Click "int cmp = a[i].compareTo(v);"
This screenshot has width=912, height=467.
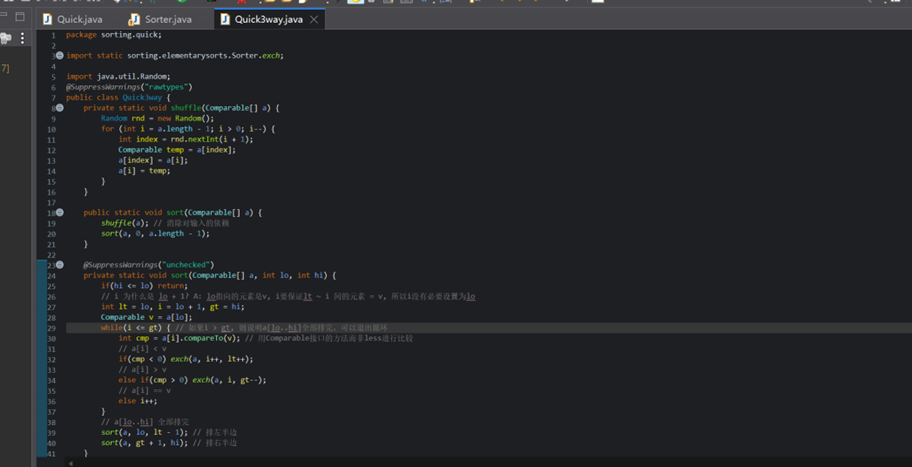[179, 338]
